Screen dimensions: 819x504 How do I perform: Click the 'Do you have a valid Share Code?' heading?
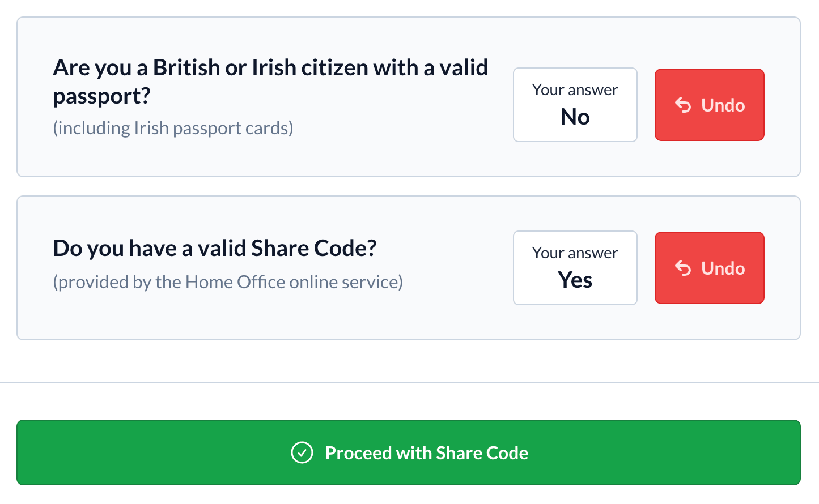click(215, 248)
